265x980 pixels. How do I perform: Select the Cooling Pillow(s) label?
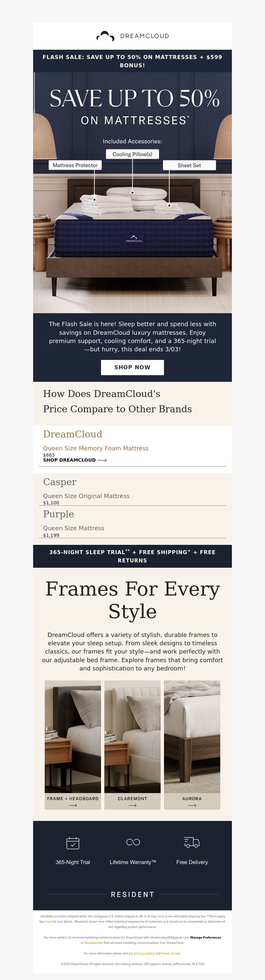pos(132,154)
